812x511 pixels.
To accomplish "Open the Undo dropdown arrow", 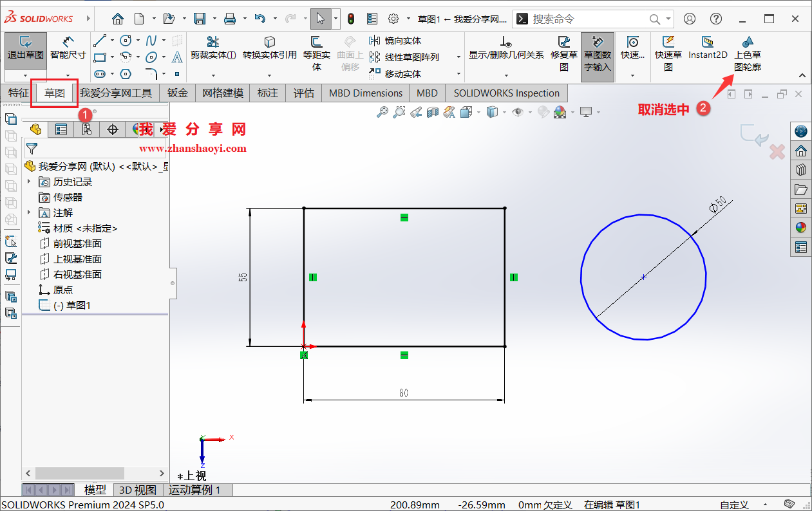I will click(x=274, y=19).
